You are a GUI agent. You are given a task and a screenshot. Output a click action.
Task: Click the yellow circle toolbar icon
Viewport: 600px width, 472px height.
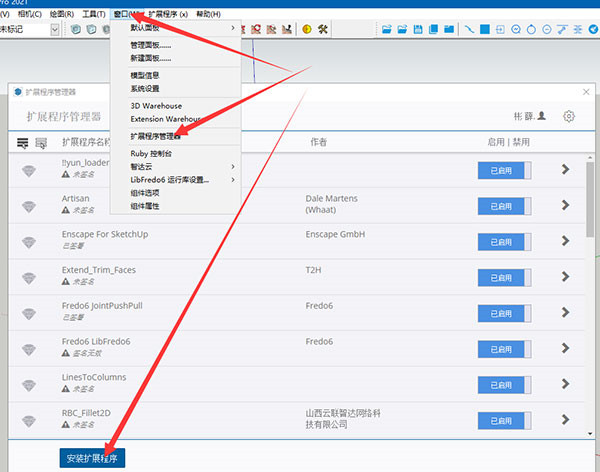tap(307, 29)
